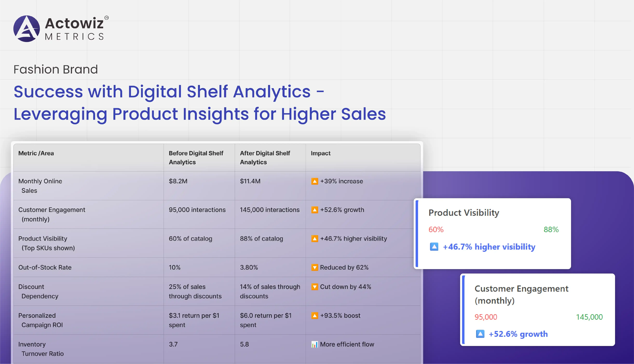Click the down arrow icon beside Cut down by 44%
The image size is (634, 364).
coord(315,287)
